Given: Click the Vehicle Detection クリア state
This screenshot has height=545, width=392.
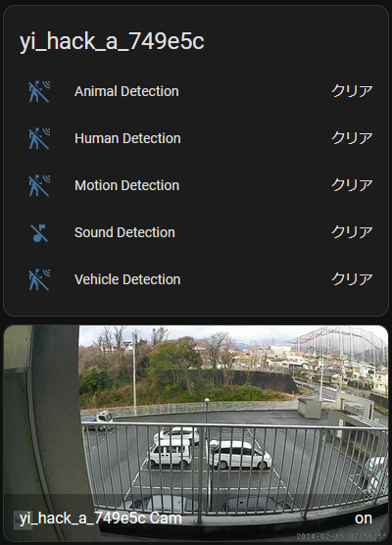Looking at the screenshot, I should pos(352,279).
